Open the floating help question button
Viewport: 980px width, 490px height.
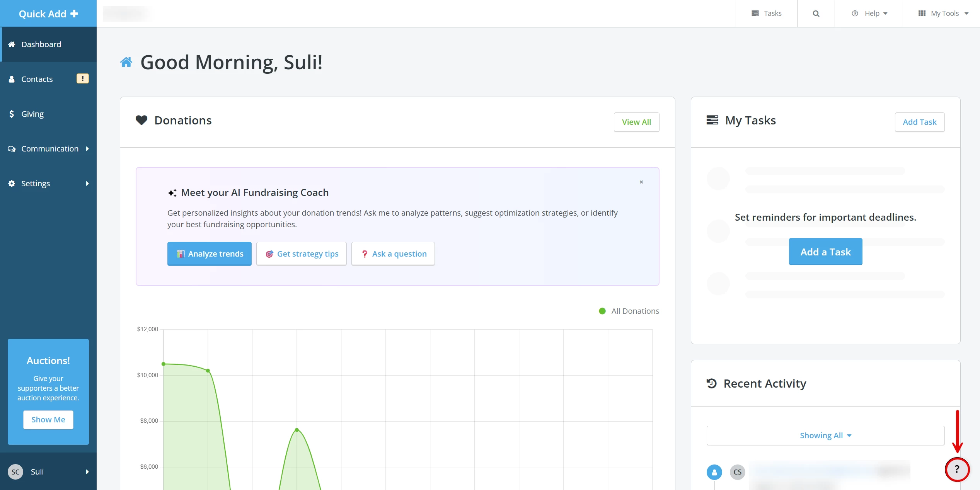click(x=957, y=470)
